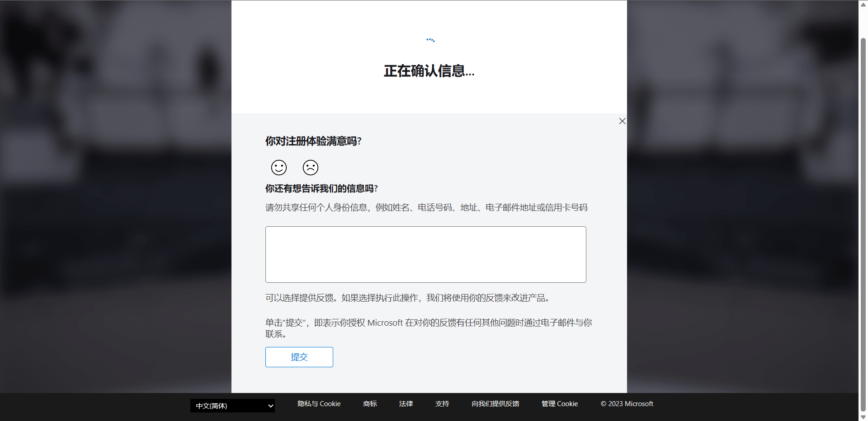The height and width of the screenshot is (421, 868).
Task: Open the 中文(简体) language dropdown
Action: tap(232, 406)
